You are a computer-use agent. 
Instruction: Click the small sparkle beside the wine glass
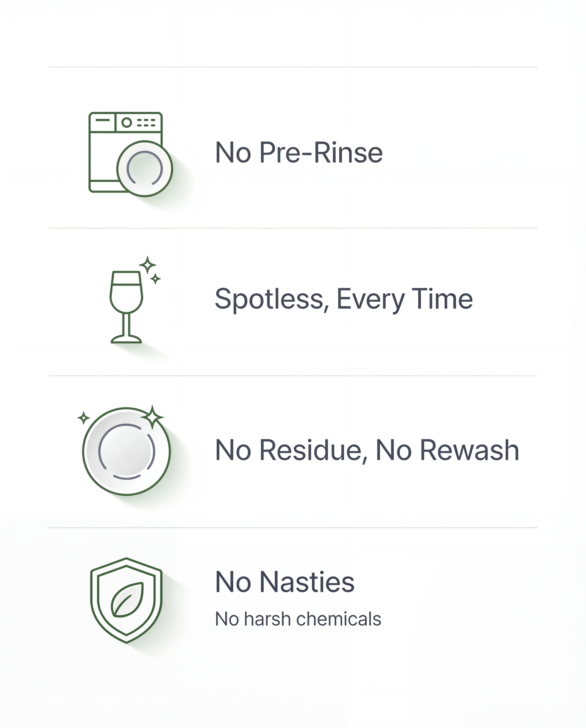tap(155, 279)
